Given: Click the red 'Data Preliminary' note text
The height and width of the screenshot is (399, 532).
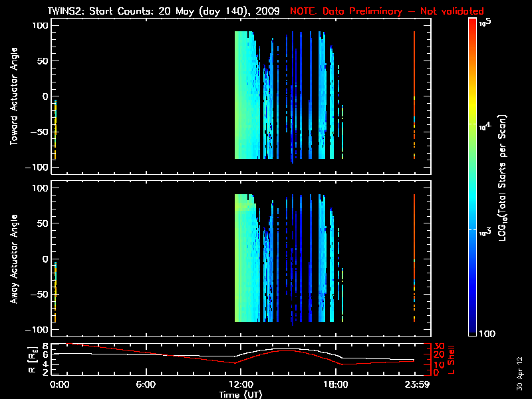Looking at the screenshot, I should [387, 11].
